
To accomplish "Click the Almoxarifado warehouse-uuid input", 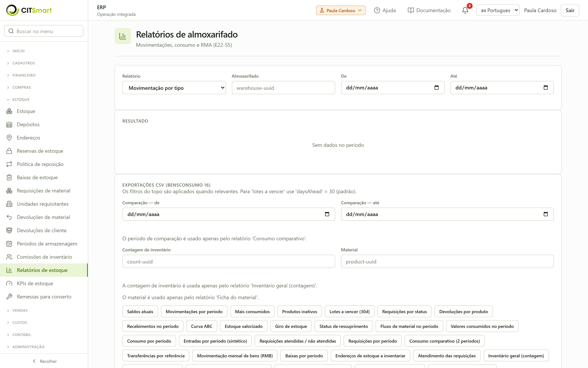I will coord(283,88).
